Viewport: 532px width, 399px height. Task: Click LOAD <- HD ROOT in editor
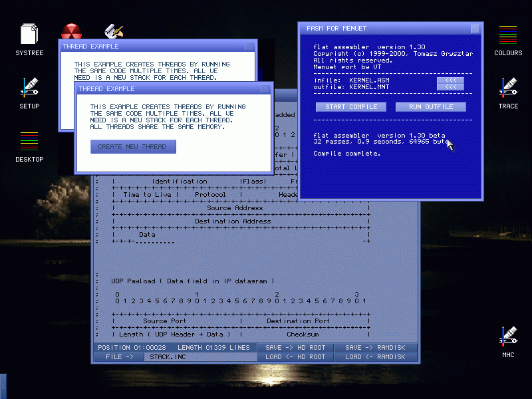coord(295,357)
